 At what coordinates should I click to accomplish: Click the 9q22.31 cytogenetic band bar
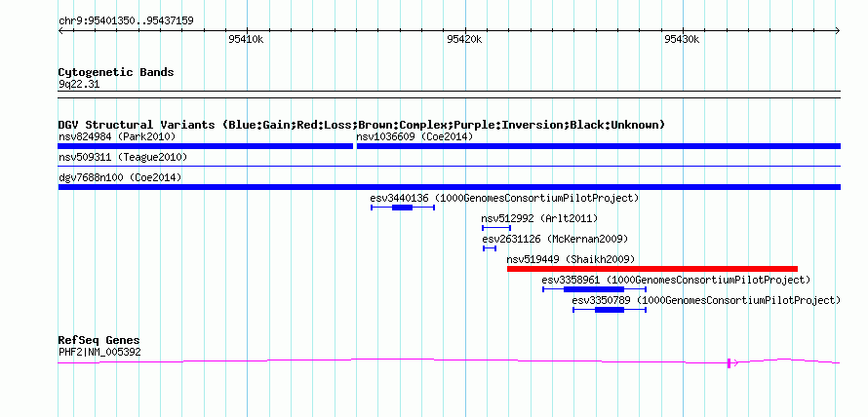449,95
